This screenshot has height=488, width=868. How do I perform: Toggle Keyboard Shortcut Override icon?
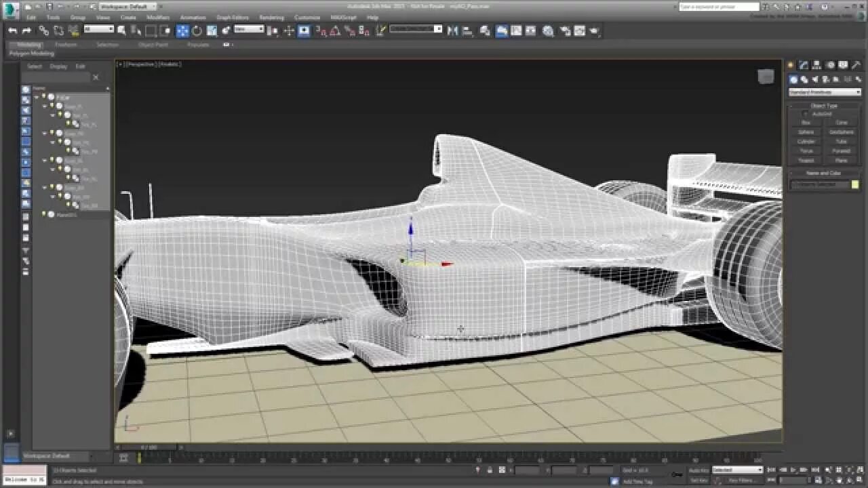click(x=304, y=30)
